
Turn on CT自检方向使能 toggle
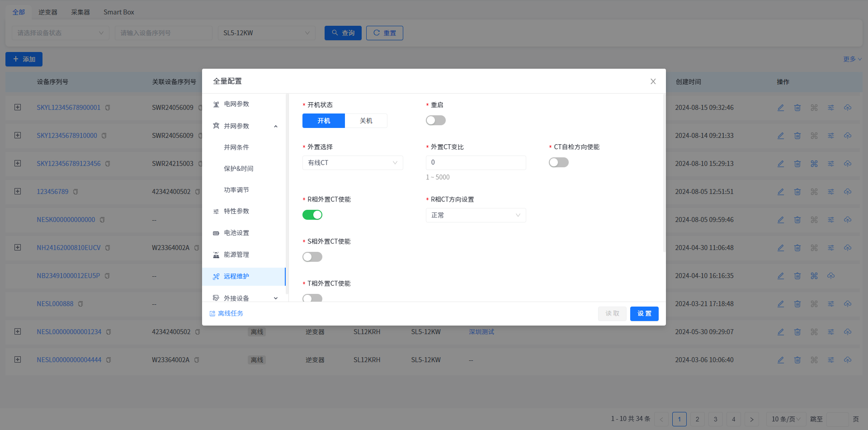[558, 162]
